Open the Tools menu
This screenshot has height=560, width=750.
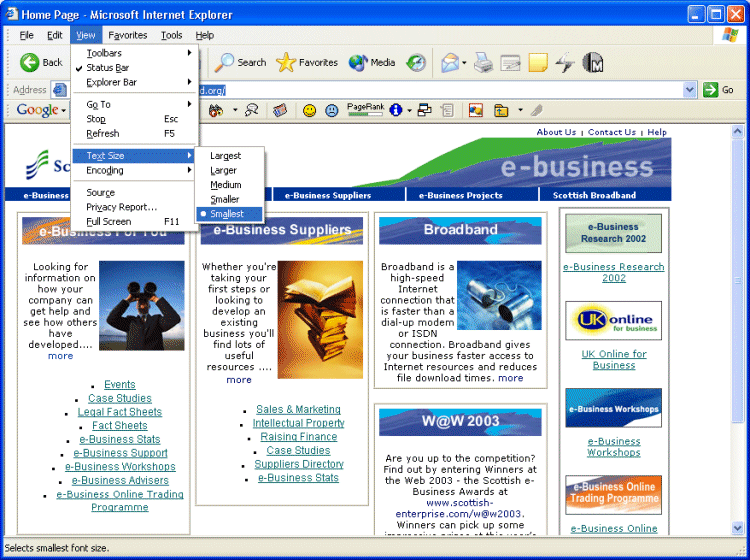point(171,35)
